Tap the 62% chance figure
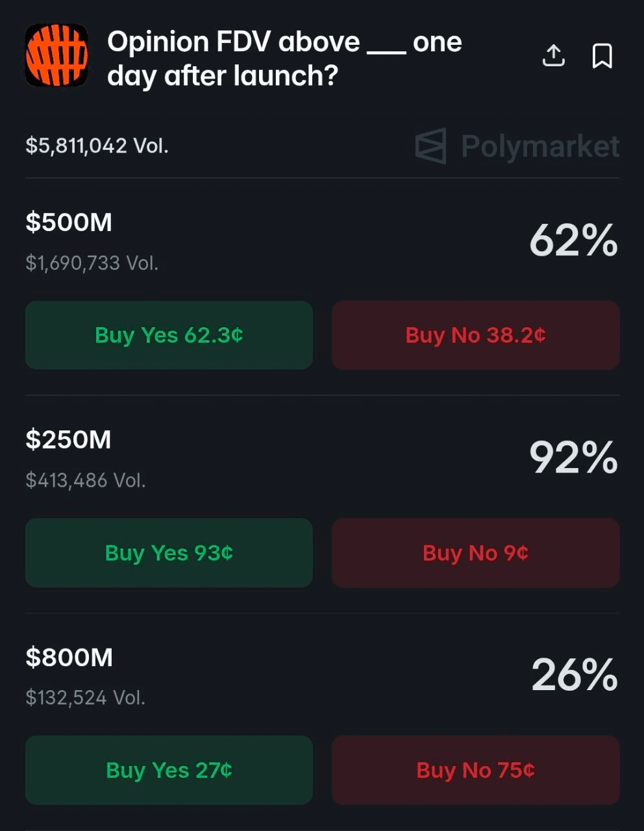Viewport: 644px width, 831px height. (x=573, y=241)
